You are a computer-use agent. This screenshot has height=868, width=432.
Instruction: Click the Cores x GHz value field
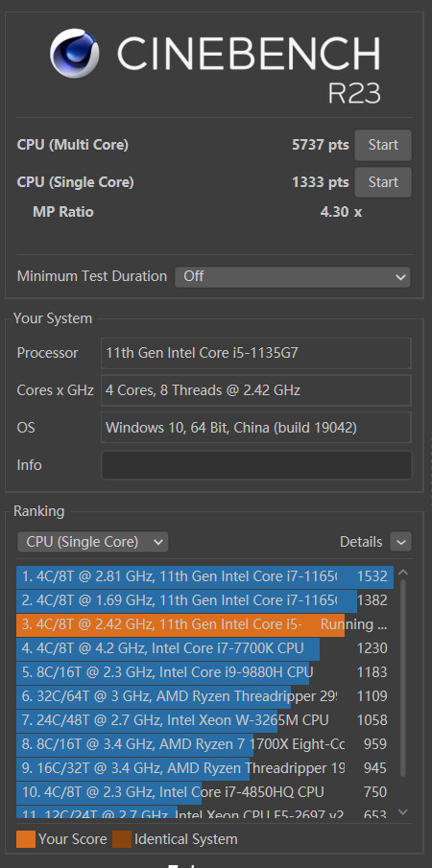pyautogui.click(x=256, y=390)
